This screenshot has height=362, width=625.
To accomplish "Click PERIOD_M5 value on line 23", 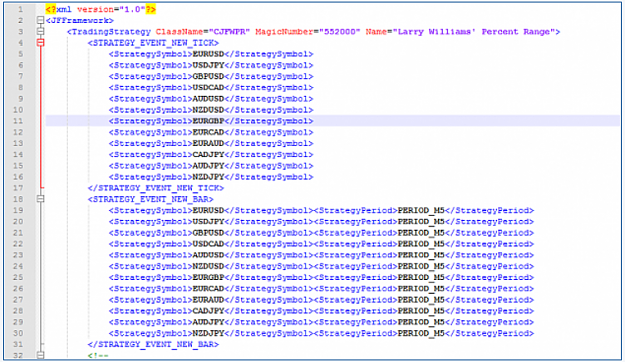I will tap(421, 255).
